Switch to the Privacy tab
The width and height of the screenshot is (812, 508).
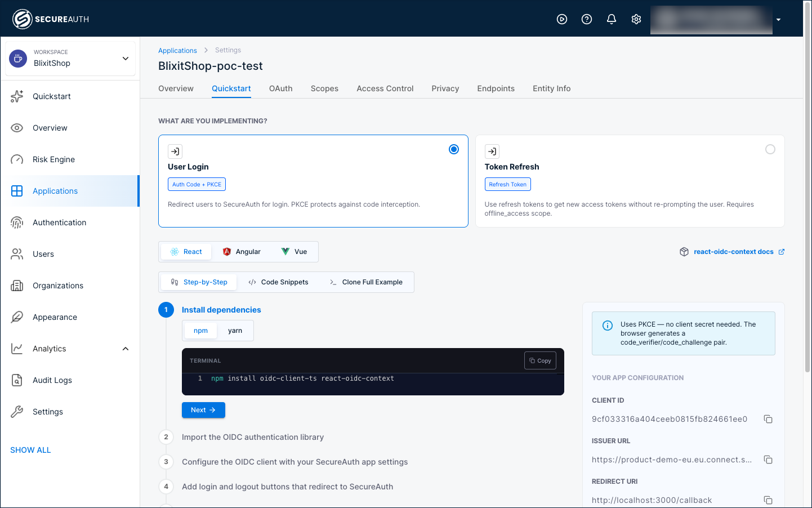tap(445, 88)
